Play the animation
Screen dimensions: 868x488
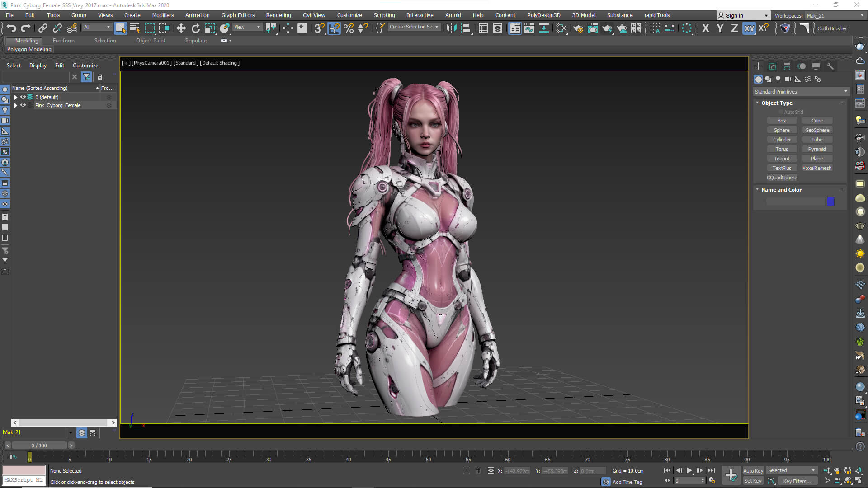689,470
